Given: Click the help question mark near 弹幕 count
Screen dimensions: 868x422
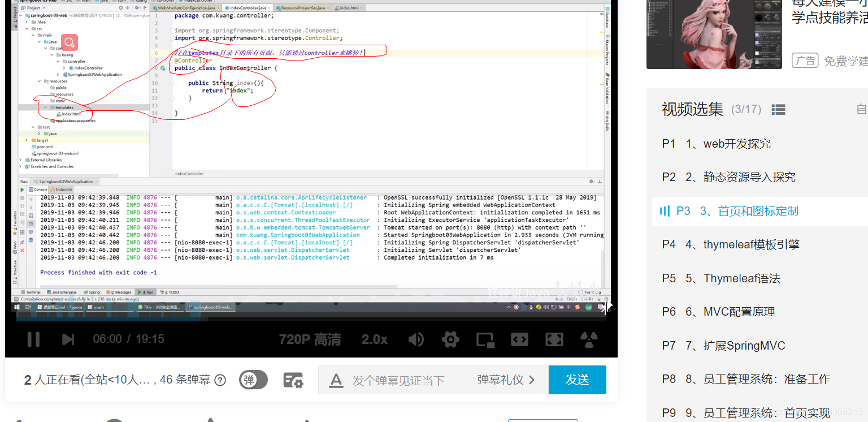Looking at the screenshot, I should point(220,380).
